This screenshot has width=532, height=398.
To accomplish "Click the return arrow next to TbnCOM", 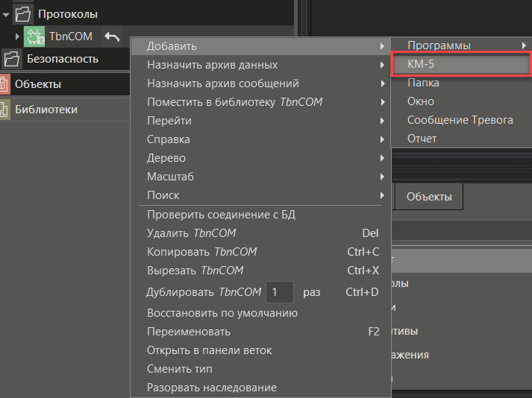I will (112, 37).
